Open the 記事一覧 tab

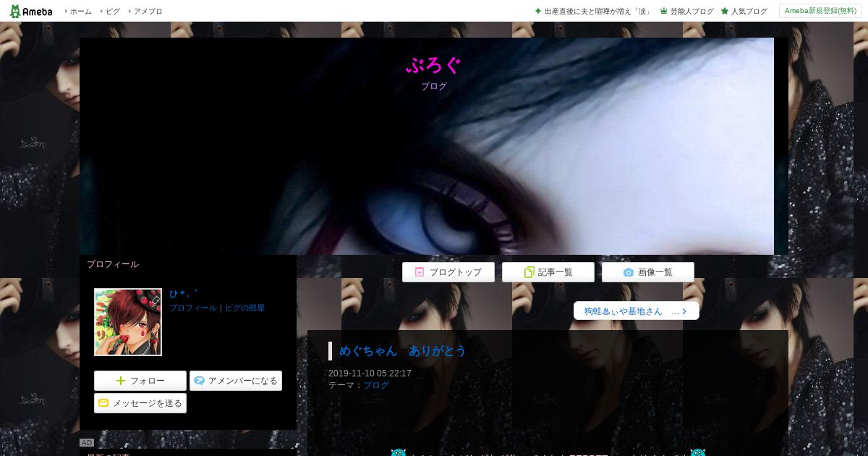(x=548, y=272)
